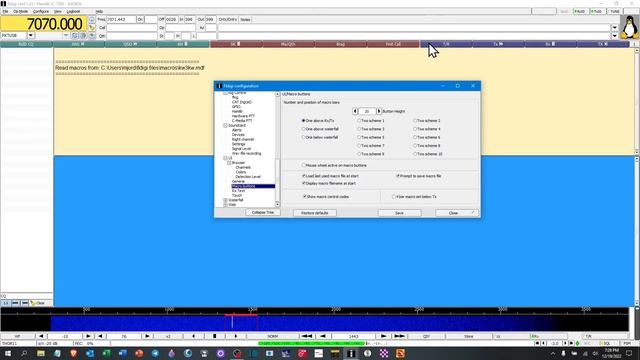
Task: Collapse the Browser tree node
Action: (229, 163)
